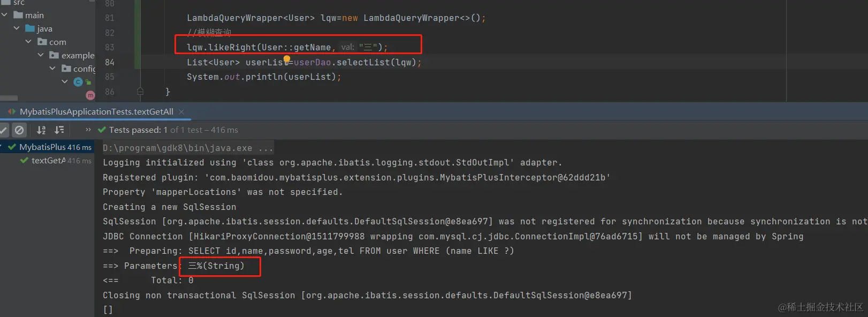Sort tests alphabetically

41,130
